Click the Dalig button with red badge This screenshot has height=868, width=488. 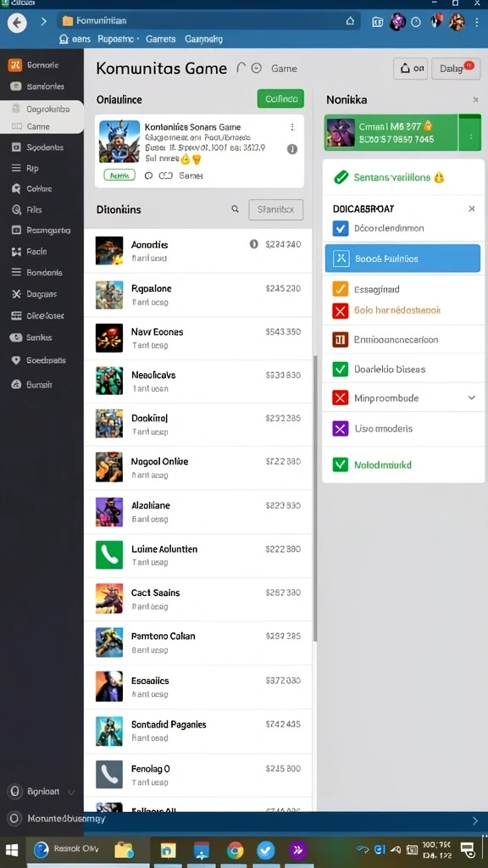pos(457,69)
